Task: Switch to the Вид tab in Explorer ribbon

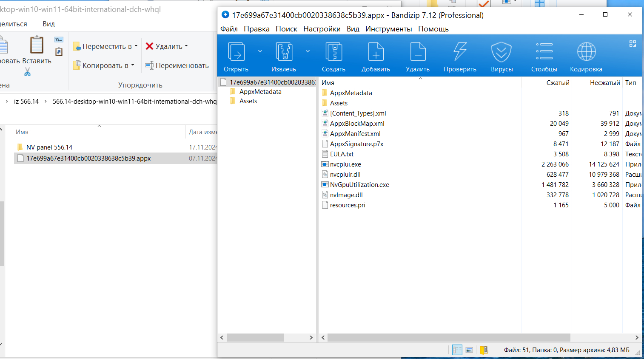Action: click(49, 24)
